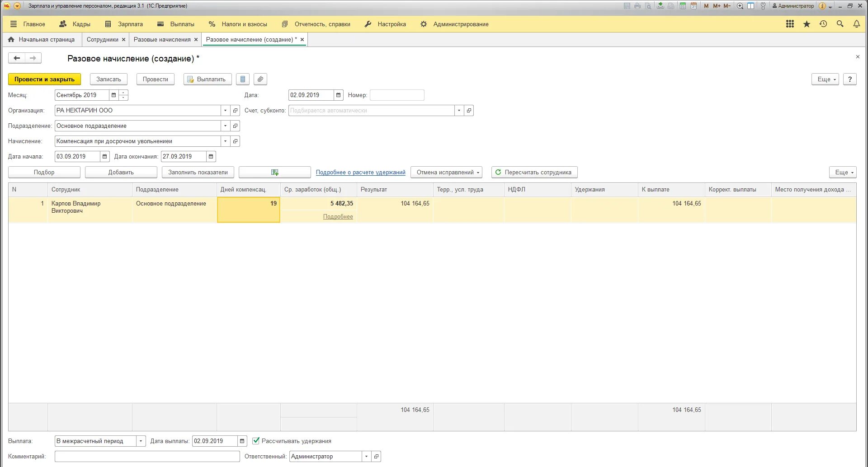
Task: Open the calendar picker for the Дата field
Action: pyautogui.click(x=338, y=95)
